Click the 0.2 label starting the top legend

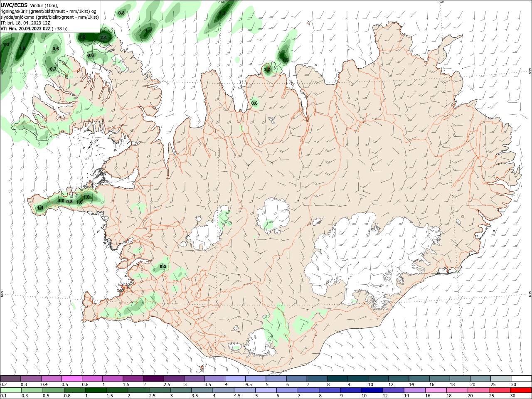[3, 384]
